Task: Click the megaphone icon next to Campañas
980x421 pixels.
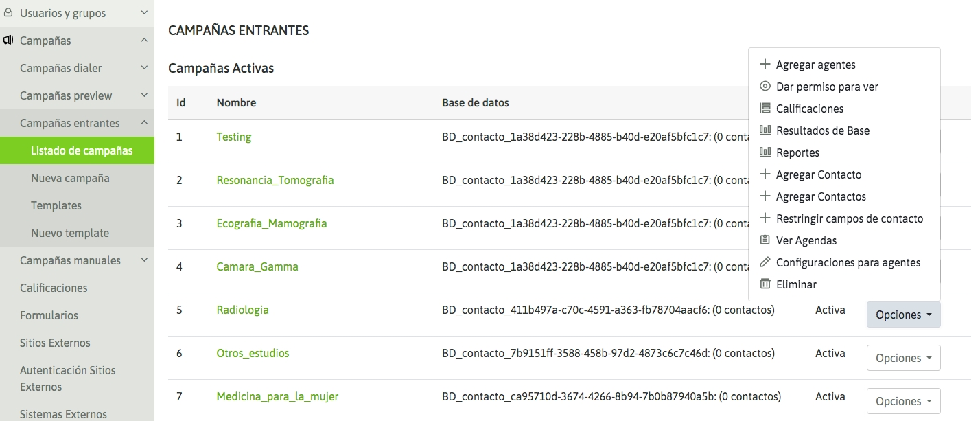Action: pos(9,41)
